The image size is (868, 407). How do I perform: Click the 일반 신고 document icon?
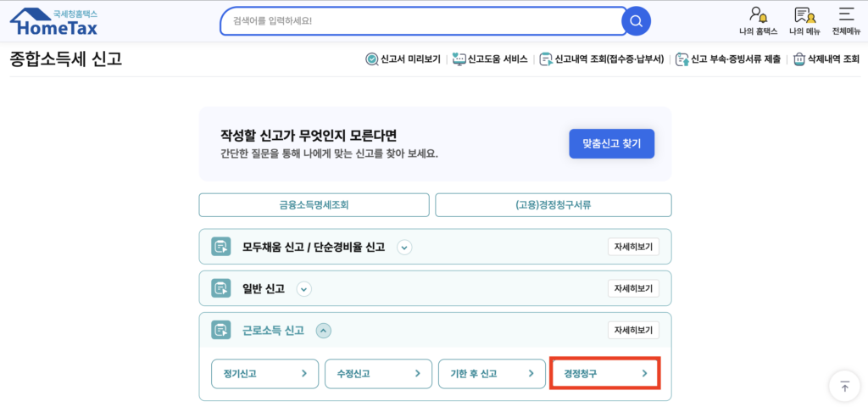point(220,288)
